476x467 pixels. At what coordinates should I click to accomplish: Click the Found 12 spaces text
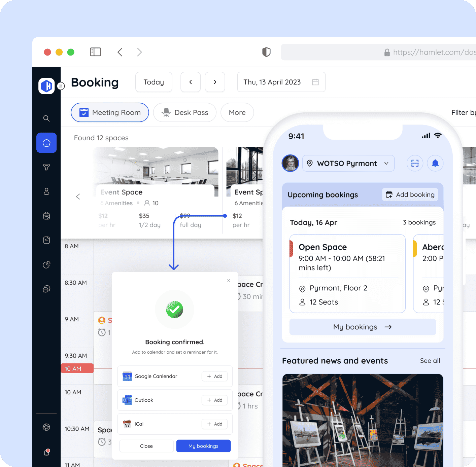[x=101, y=138]
